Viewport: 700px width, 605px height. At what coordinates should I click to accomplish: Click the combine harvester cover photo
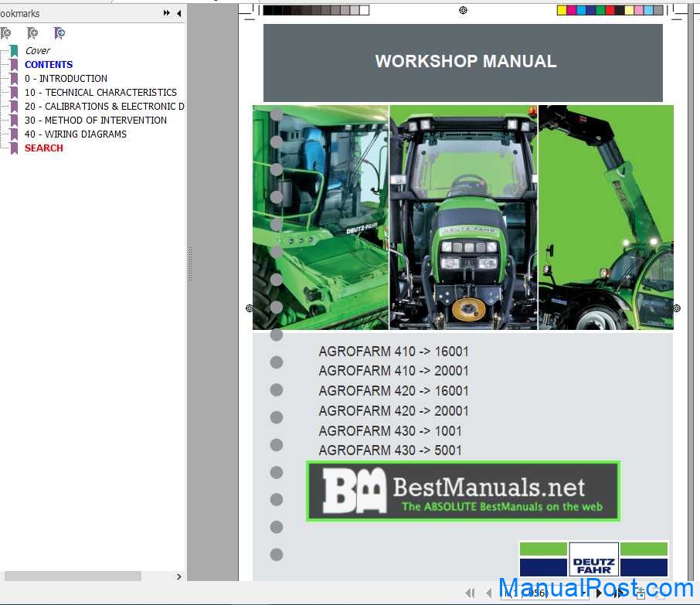321,217
